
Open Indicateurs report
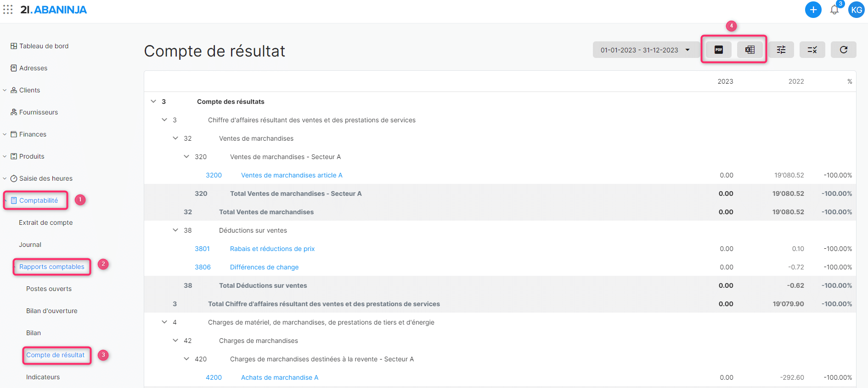tap(43, 377)
